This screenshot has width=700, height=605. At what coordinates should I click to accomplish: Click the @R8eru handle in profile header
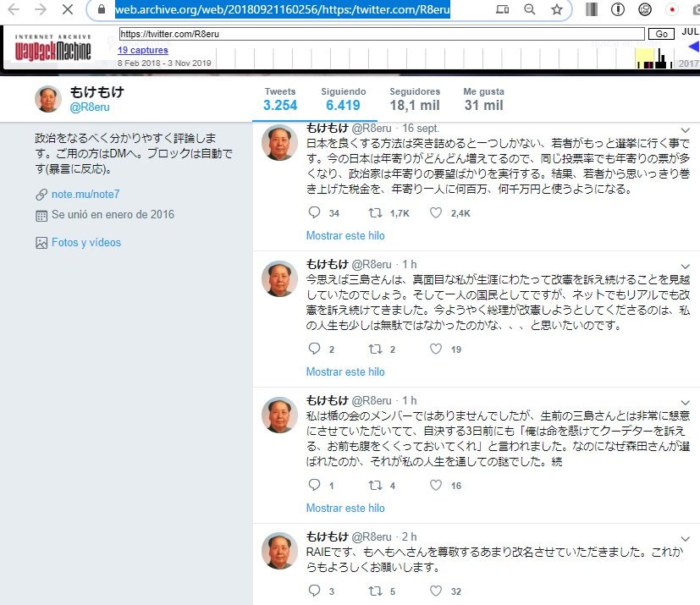click(89, 107)
